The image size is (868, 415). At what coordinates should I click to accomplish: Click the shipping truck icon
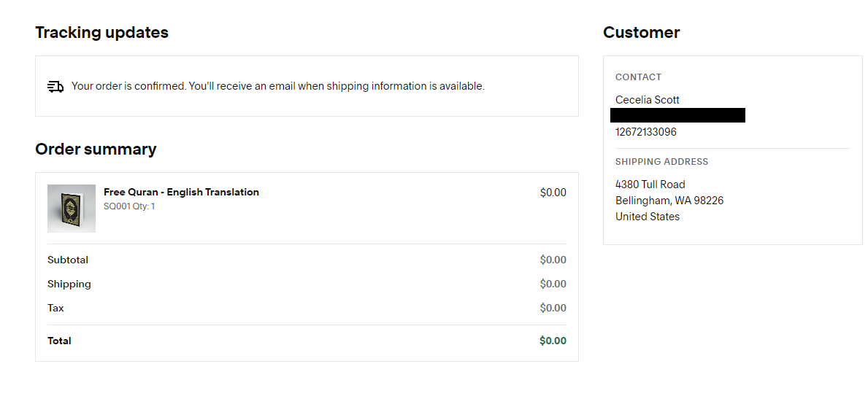[x=55, y=87]
